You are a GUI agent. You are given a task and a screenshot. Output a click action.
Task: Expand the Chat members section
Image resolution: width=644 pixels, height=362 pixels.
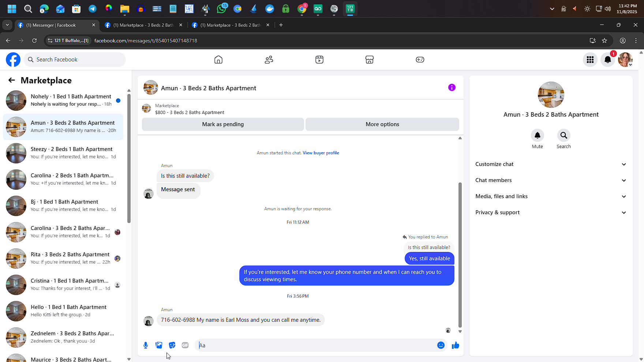coord(551,180)
